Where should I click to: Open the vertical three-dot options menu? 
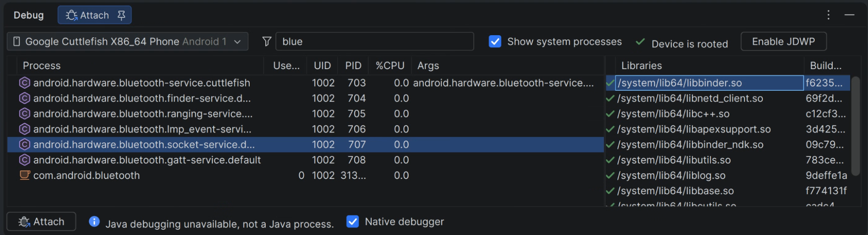[828, 15]
